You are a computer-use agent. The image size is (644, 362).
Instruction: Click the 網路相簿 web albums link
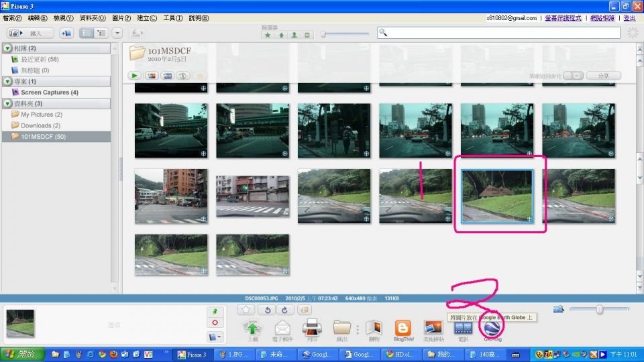tap(604, 18)
